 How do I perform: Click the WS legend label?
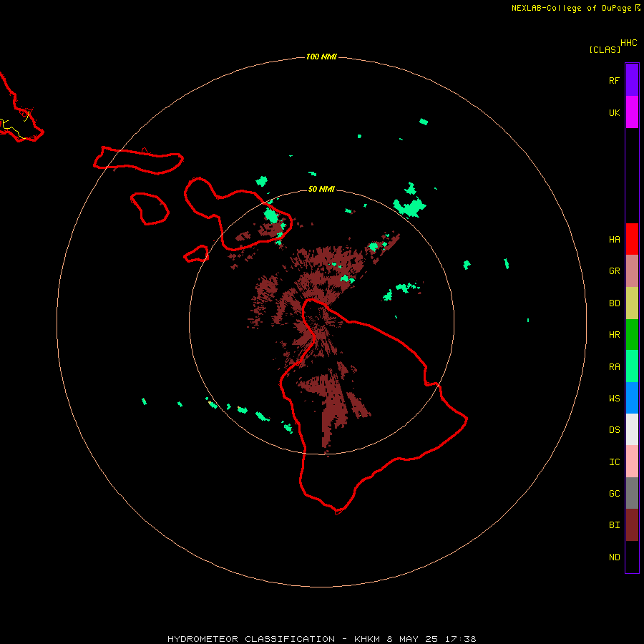click(x=614, y=399)
